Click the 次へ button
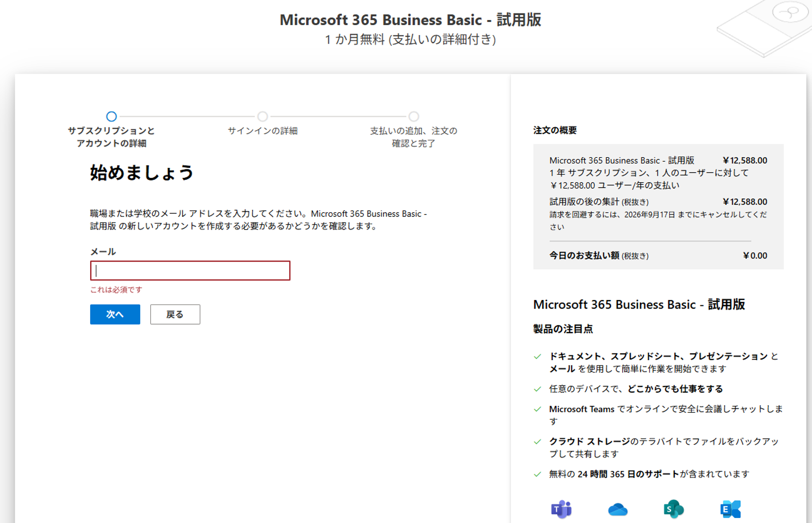The width and height of the screenshot is (812, 523). [115, 315]
